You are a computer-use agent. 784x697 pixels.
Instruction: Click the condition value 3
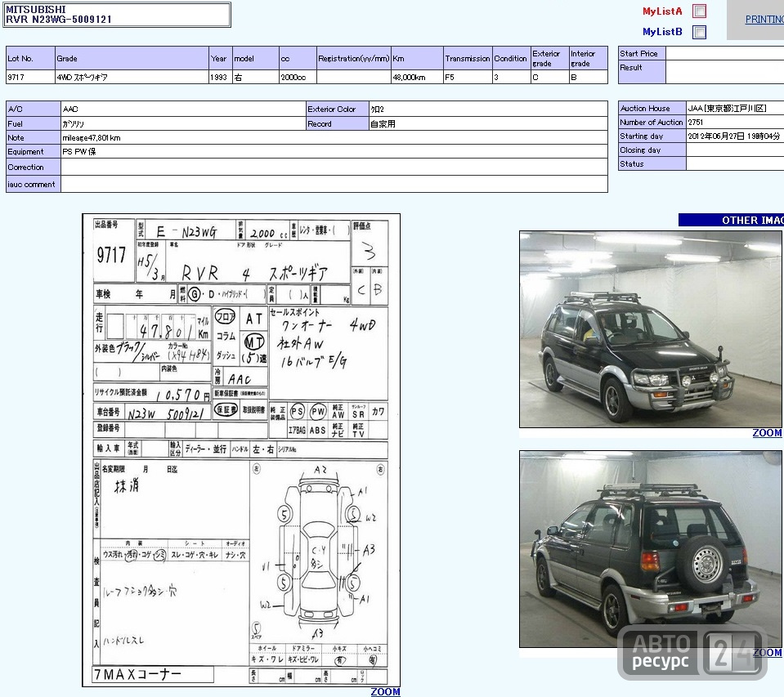pos(512,77)
